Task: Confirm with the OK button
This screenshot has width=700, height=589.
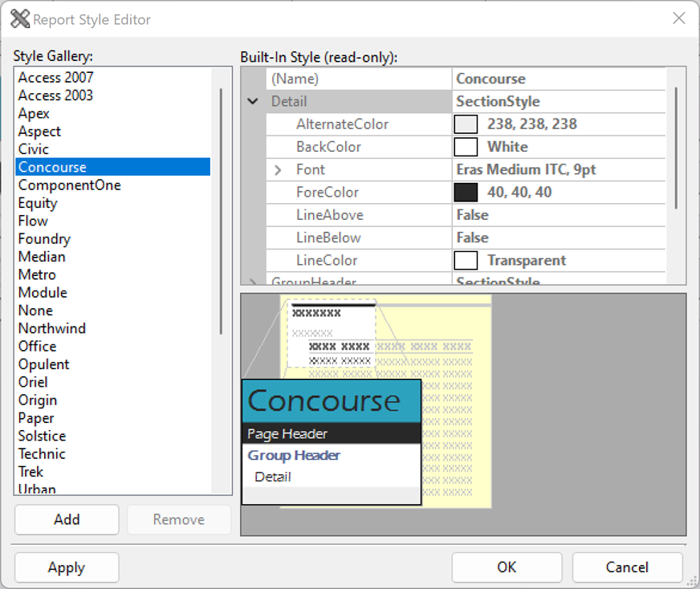Action: coord(507,567)
